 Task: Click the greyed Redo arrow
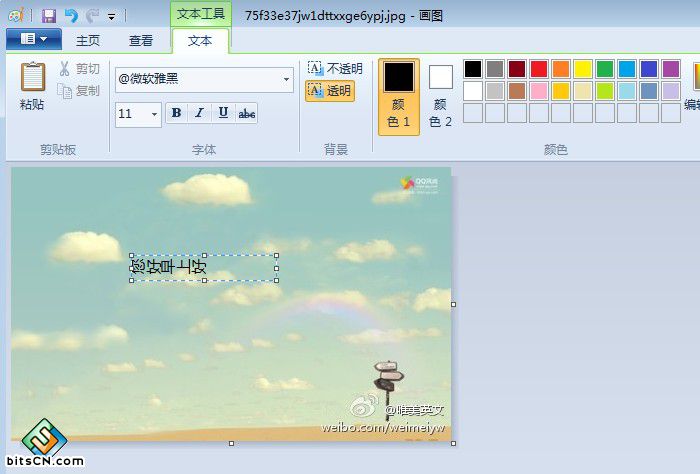[x=92, y=16]
